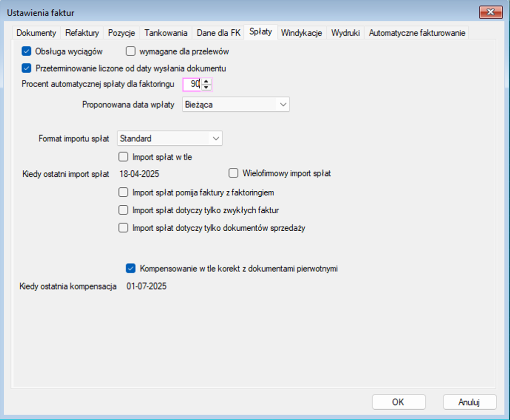Viewport: 510px width, 420px height.
Task: Click the Kiedy ostatni import spłat label
Action: click(x=66, y=174)
